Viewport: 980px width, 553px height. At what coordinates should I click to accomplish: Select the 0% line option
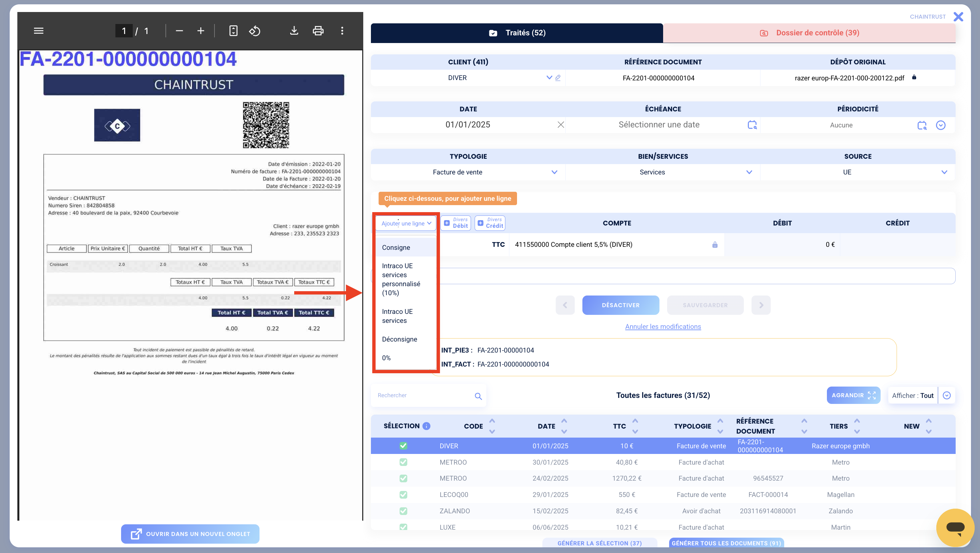click(x=406, y=358)
